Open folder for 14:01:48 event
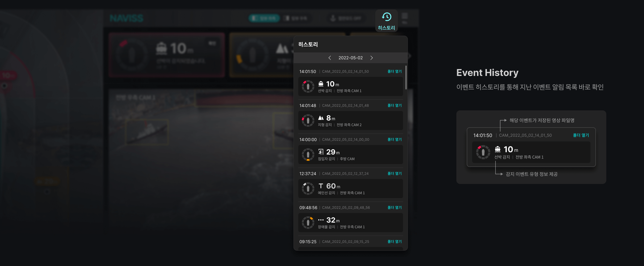Viewport: 644px width, 266px height. [x=395, y=105]
